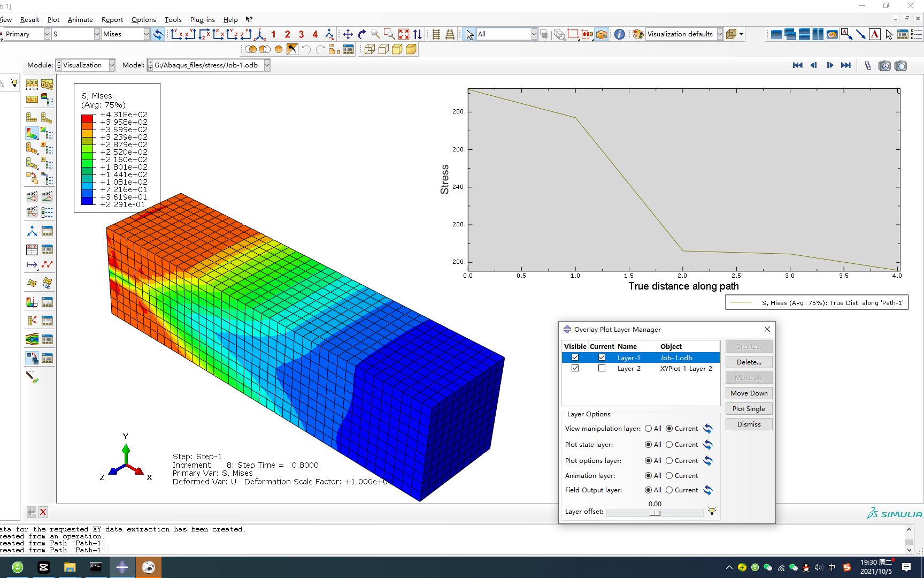The width and height of the screenshot is (924, 578).
Task: Expand the Visualization defaults dropdown
Action: point(719,34)
